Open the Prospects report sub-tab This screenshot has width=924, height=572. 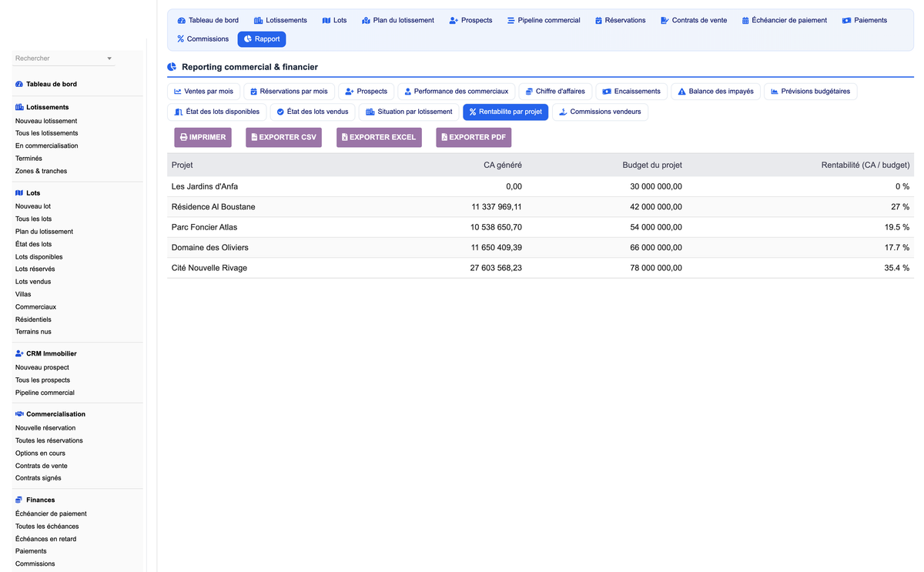coord(367,92)
